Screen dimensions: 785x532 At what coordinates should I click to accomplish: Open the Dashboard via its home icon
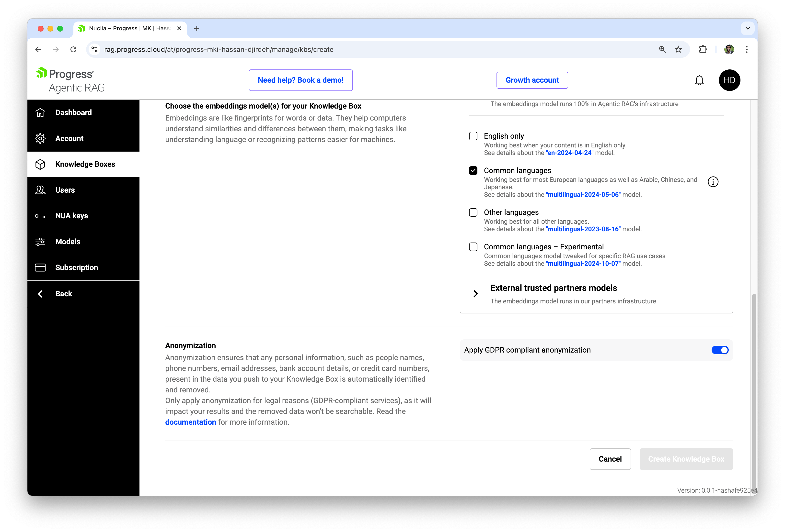pyautogui.click(x=40, y=112)
